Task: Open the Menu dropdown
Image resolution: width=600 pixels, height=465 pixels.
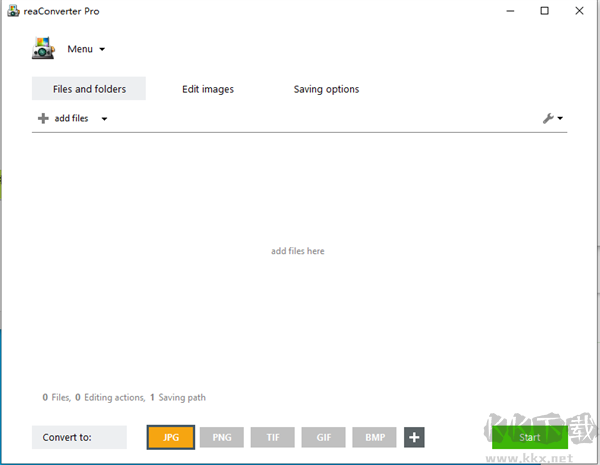Action: coord(86,49)
